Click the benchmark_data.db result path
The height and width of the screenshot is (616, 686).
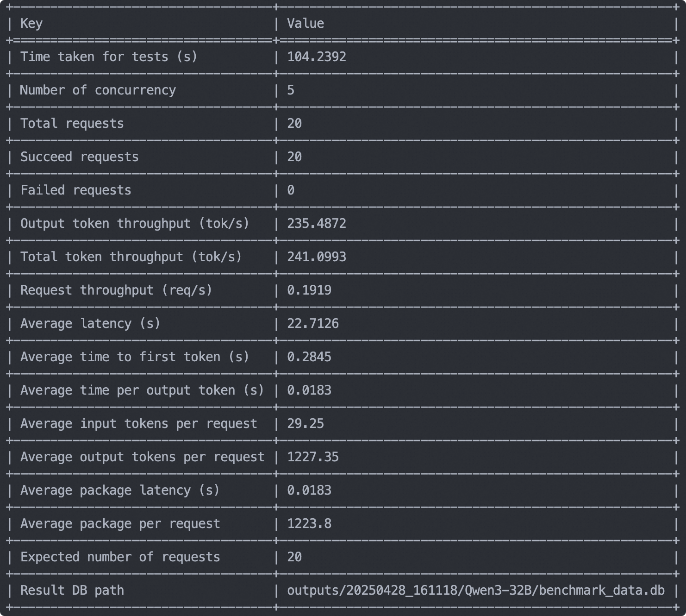476,591
